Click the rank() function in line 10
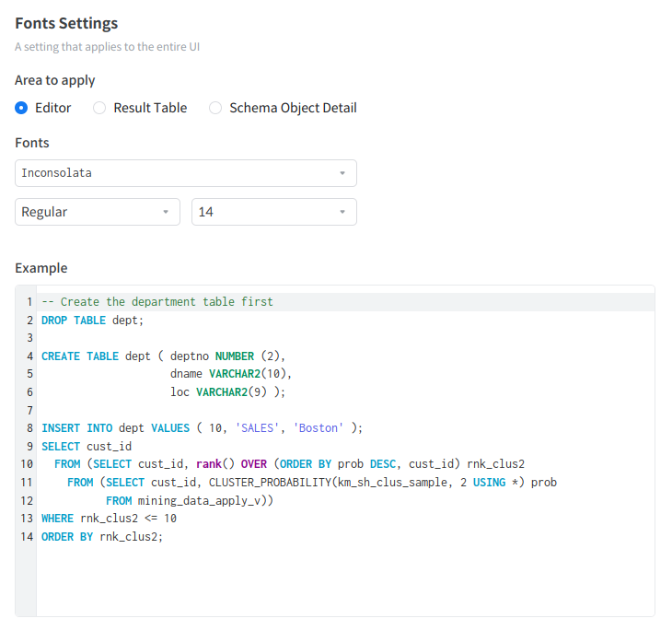672x642 pixels. click(x=215, y=464)
